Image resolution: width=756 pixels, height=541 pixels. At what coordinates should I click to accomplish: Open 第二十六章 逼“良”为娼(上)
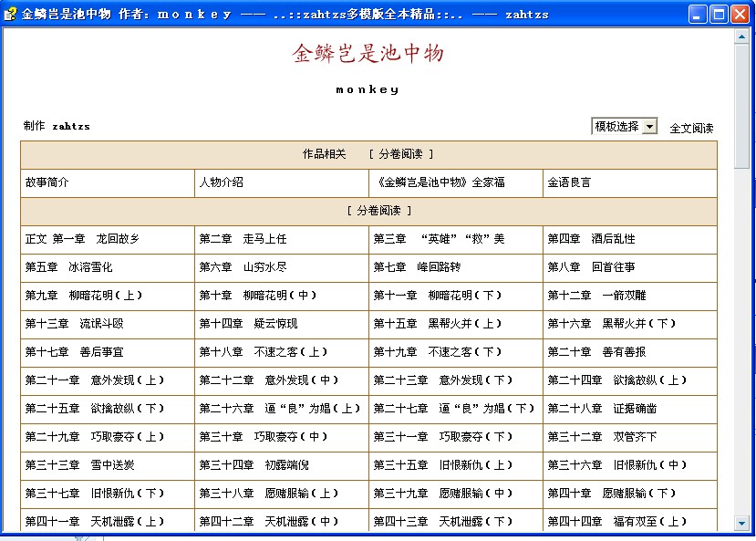(x=280, y=409)
